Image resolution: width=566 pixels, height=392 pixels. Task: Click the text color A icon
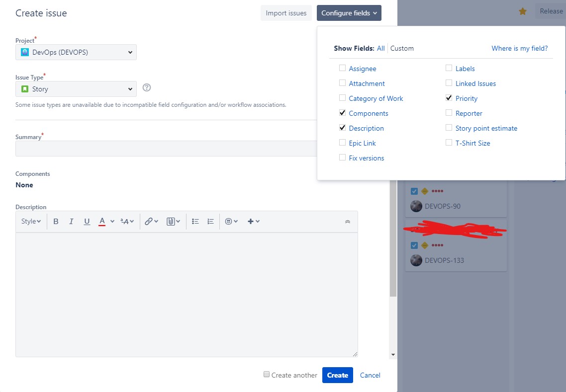pyautogui.click(x=102, y=222)
